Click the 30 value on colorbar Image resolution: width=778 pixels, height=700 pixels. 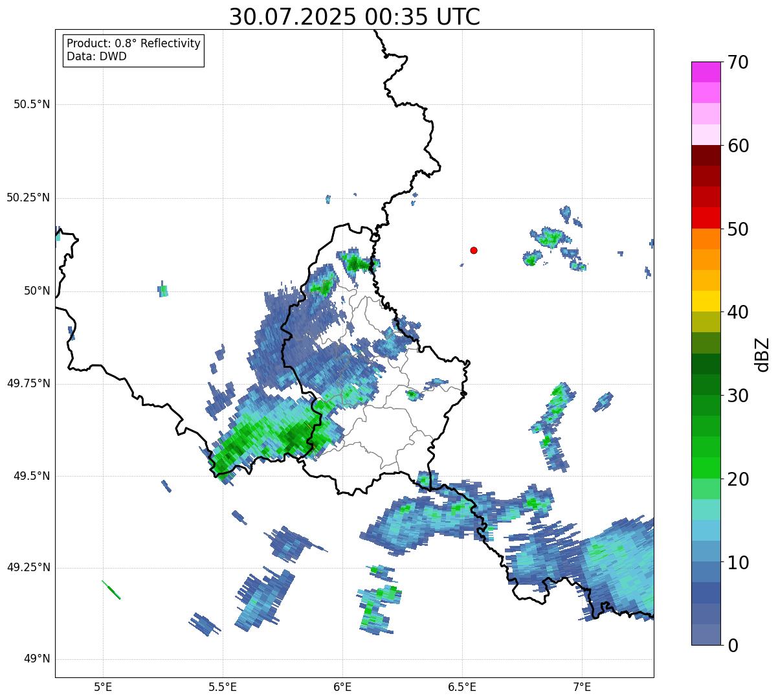pyautogui.click(x=738, y=396)
